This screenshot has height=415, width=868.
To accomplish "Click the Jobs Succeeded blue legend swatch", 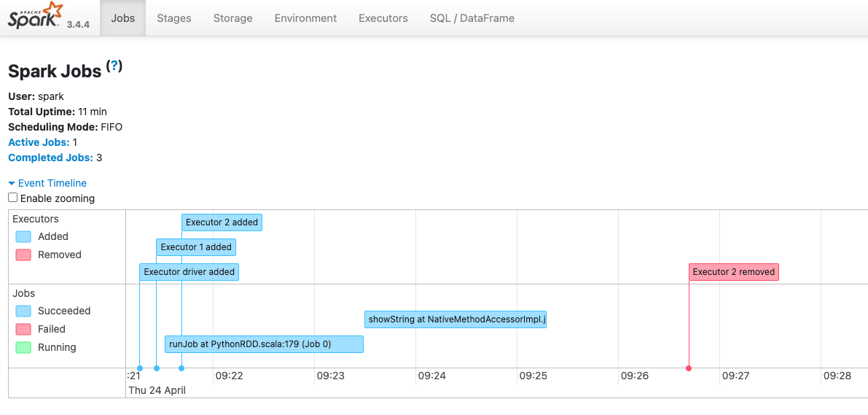I will (x=23, y=311).
